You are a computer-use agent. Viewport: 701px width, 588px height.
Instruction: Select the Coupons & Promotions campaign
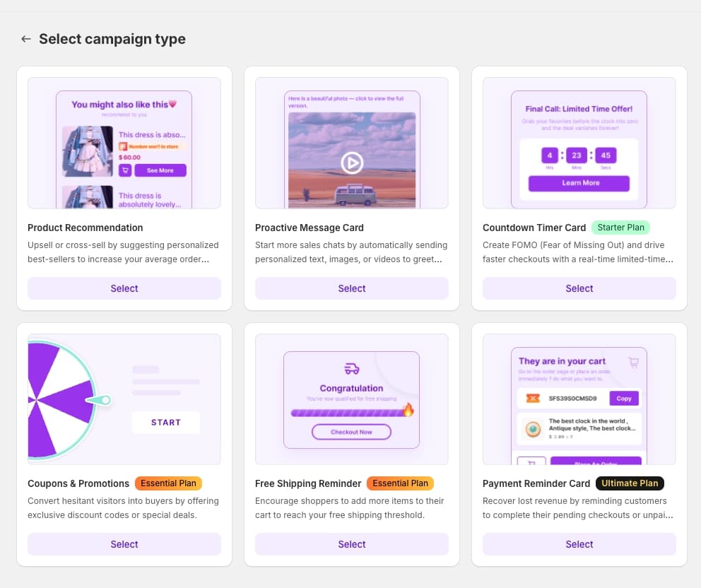click(124, 544)
